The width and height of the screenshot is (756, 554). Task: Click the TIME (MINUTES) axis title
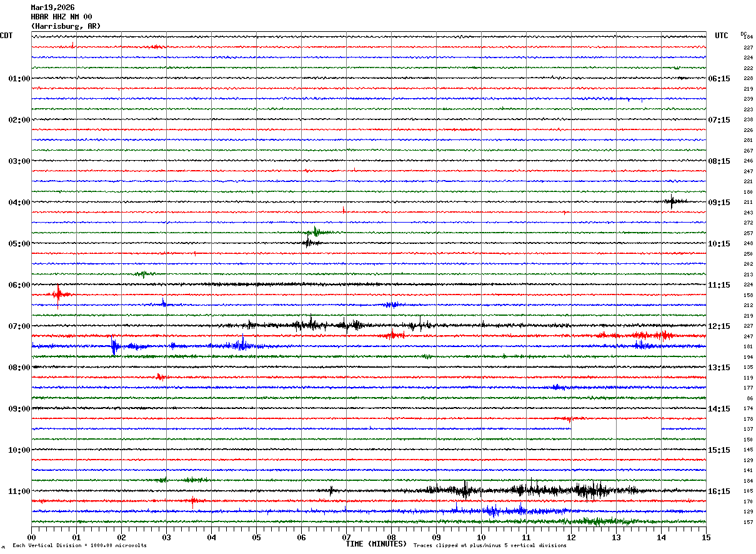pyautogui.click(x=376, y=544)
